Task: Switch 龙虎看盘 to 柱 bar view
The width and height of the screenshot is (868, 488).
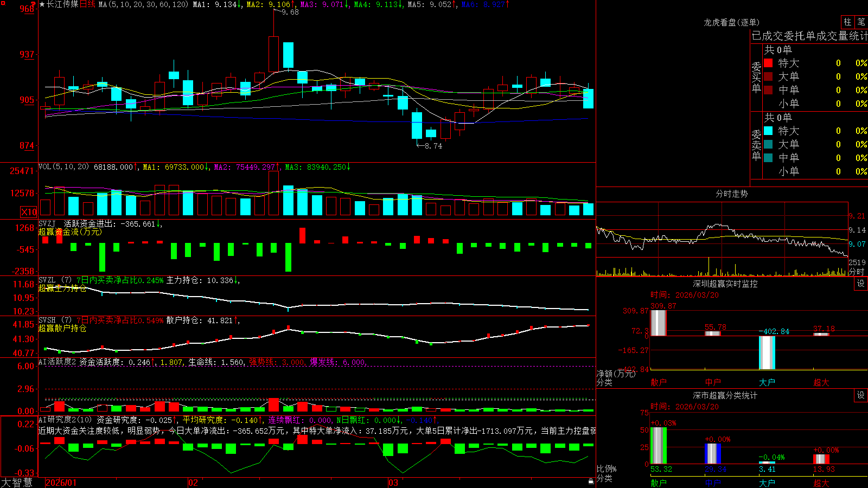Action: pyautogui.click(x=847, y=22)
